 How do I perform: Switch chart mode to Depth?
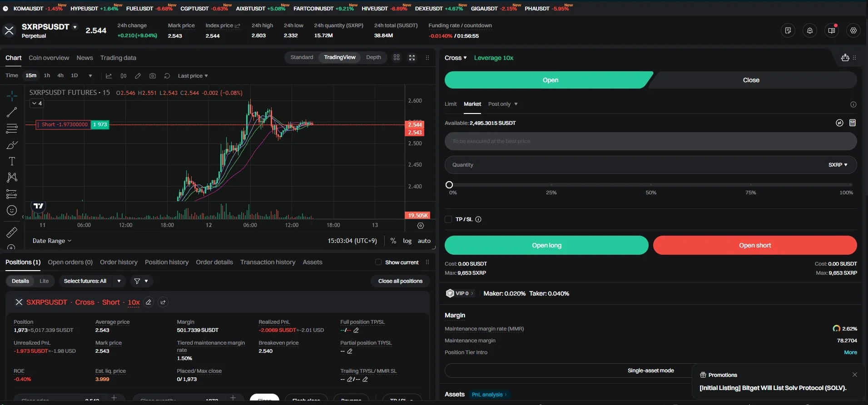point(373,57)
